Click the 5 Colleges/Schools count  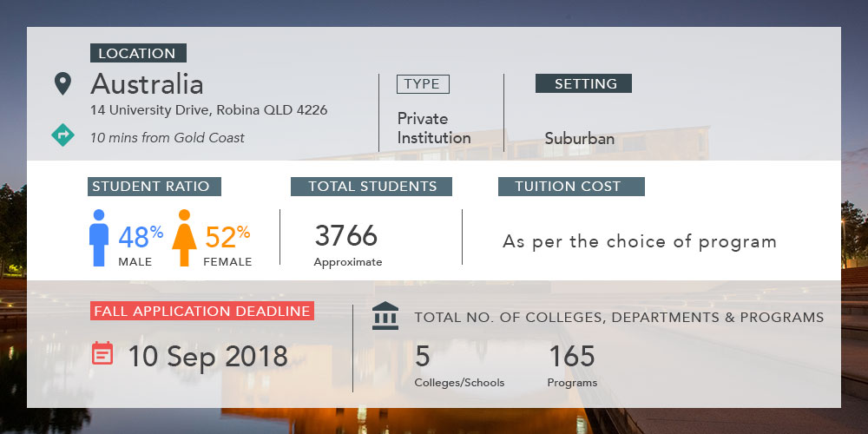pyautogui.click(x=459, y=366)
